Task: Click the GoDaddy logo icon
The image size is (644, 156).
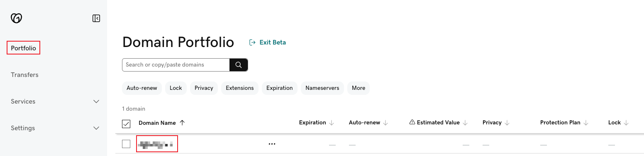Action: pos(16,18)
